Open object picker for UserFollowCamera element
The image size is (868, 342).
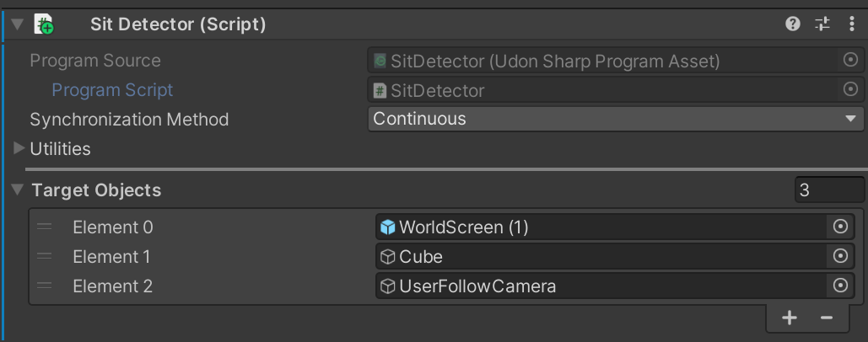(x=840, y=285)
